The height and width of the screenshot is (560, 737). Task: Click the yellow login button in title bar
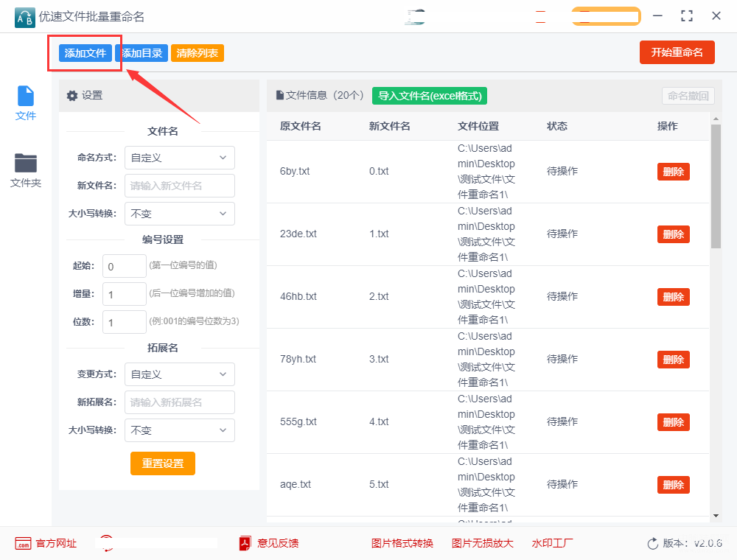point(607,16)
